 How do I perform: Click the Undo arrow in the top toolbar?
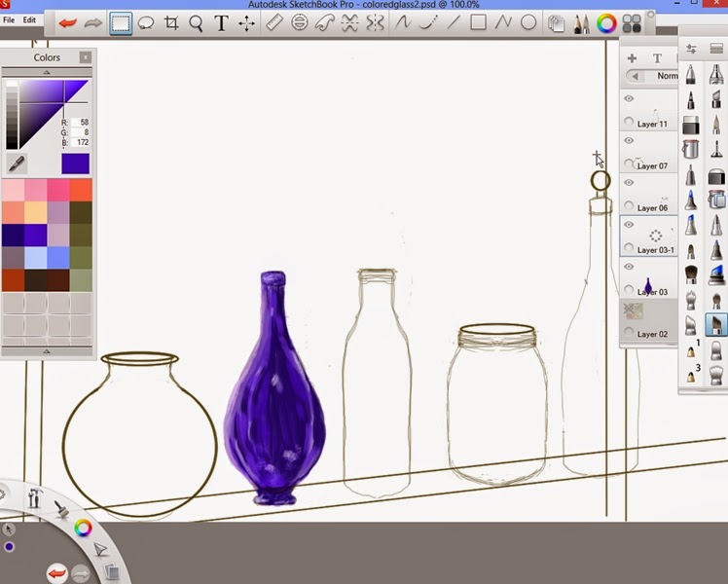point(68,22)
